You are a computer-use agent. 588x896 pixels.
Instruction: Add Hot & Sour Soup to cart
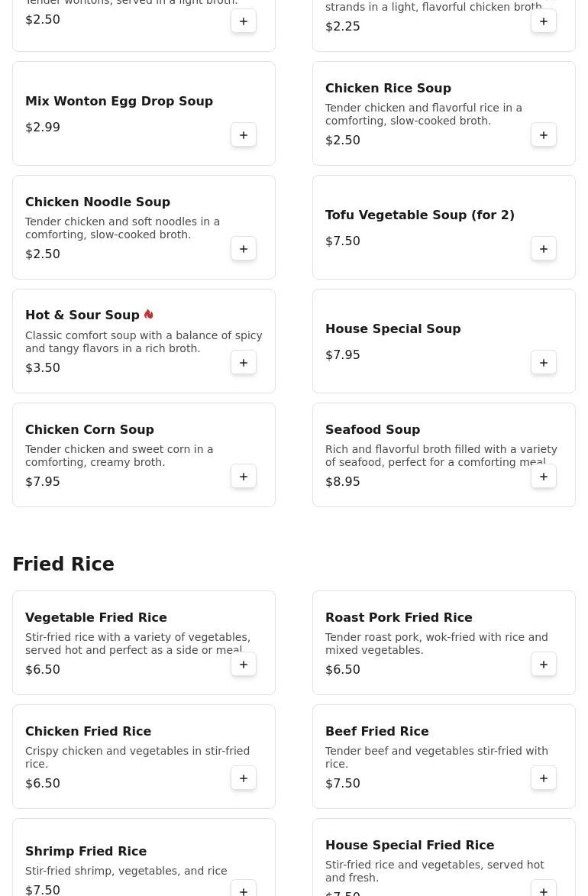click(244, 362)
